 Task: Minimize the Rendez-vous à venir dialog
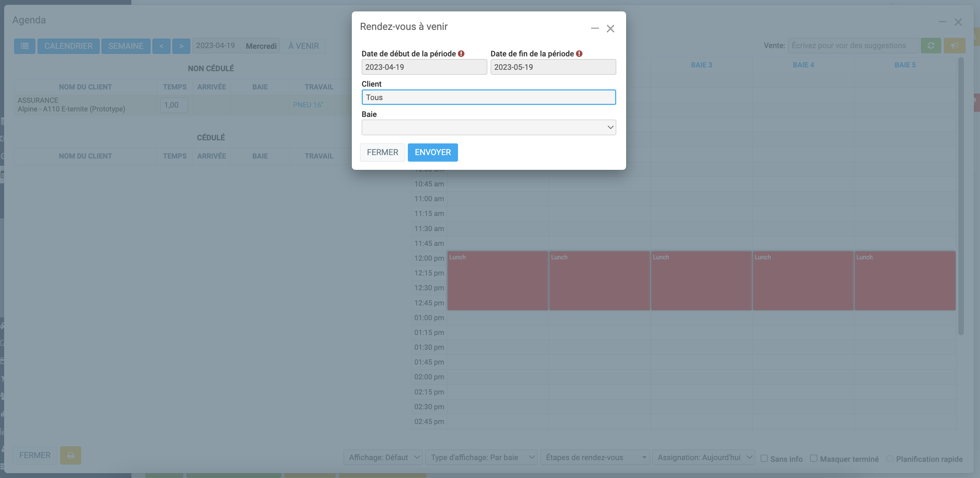tap(595, 29)
